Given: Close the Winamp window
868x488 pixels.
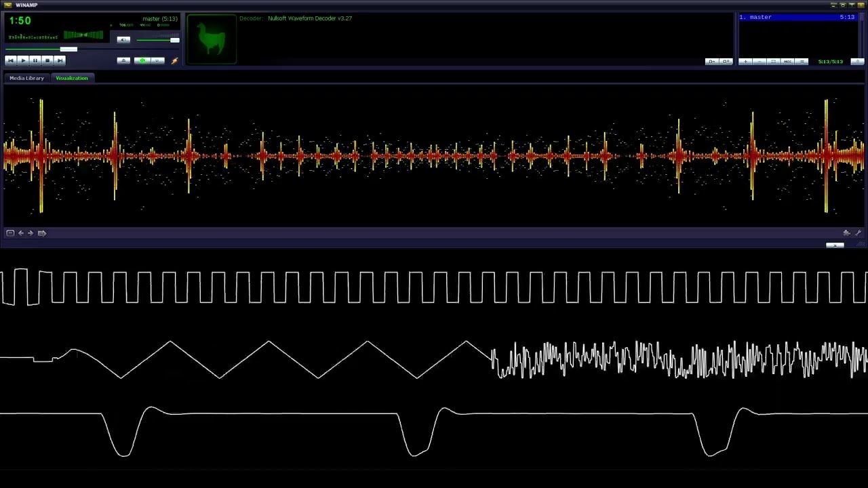Looking at the screenshot, I should (861, 5).
